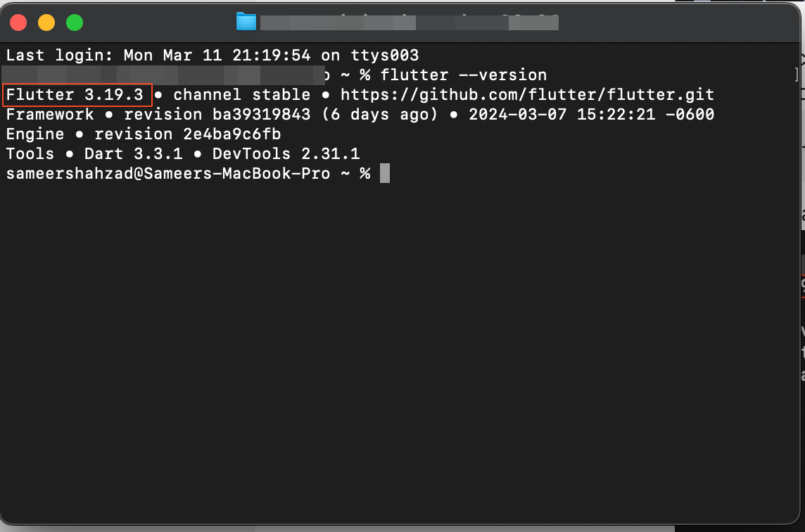Minimize the terminal using the yellow button
This screenshot has width=805, height=532.
coord(46,23)
